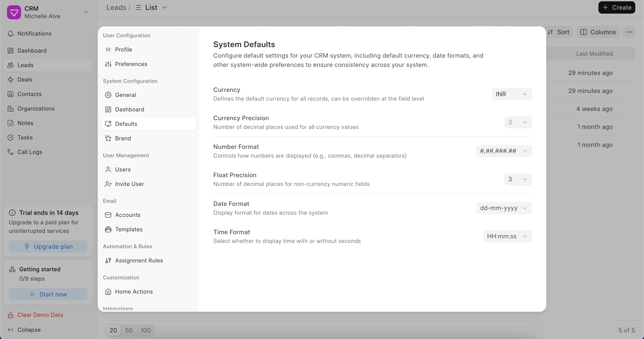This screenshot has height=339, width=644.
Task: Open the Currency INR dropdown
Action: click(x=511, y=94)
